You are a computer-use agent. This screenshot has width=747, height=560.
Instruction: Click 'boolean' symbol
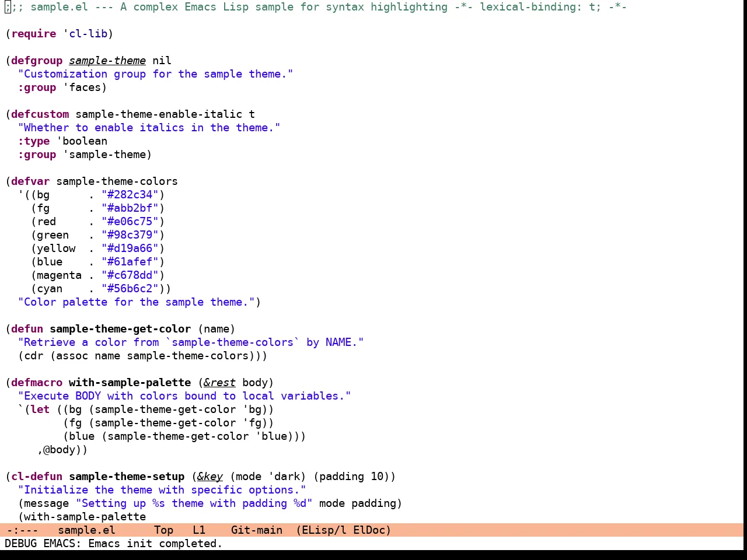pos(85,141)
